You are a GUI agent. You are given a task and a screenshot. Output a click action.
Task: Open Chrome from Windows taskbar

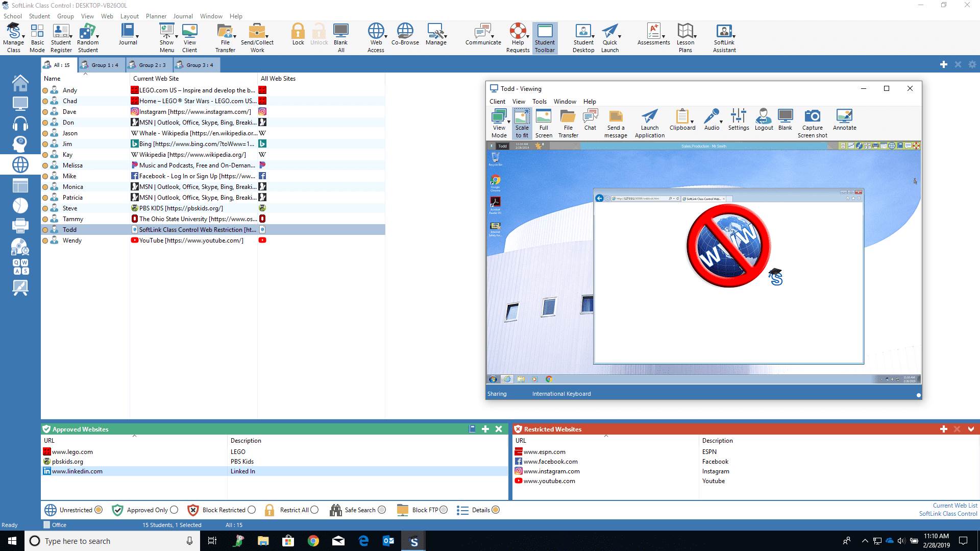coord(313,541)
